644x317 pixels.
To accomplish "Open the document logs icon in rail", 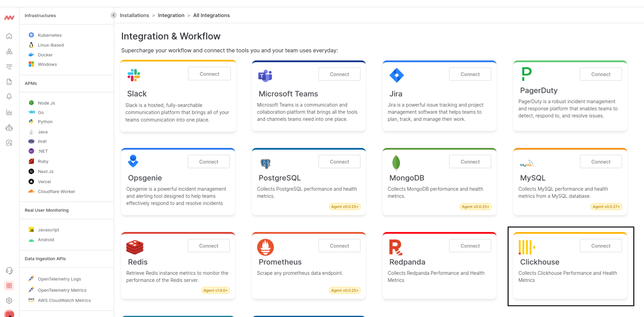I will (x=9, y=82).
